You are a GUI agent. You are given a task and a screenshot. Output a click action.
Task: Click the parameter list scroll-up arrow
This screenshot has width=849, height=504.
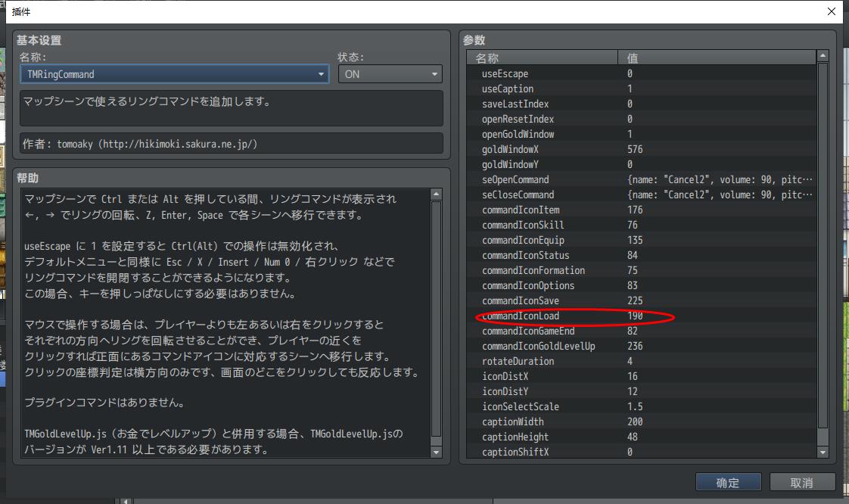(x=823, y=56)
